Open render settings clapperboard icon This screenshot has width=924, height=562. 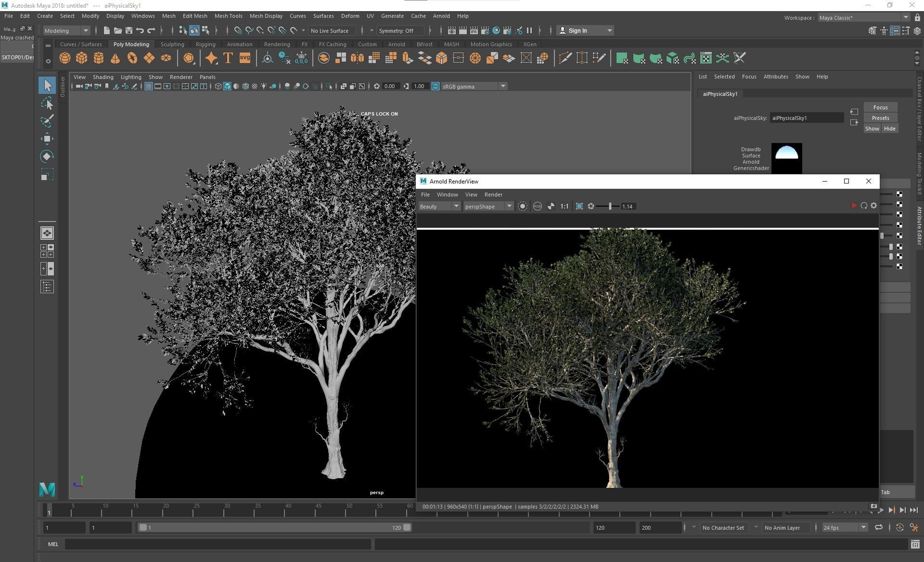tap(485, 30)
